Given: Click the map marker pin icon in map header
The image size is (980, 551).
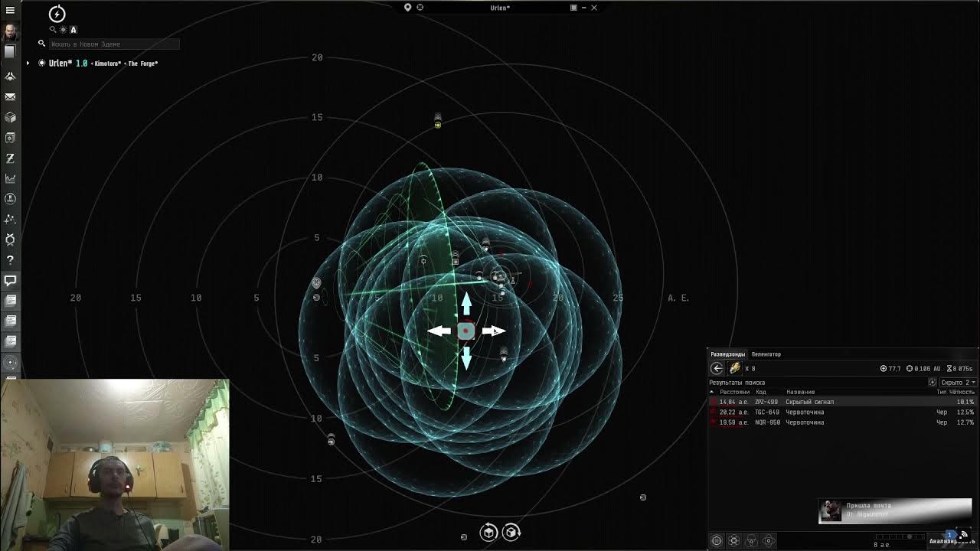Looking at the screenshot, I should pyautogui.click(x=408, y=8).
